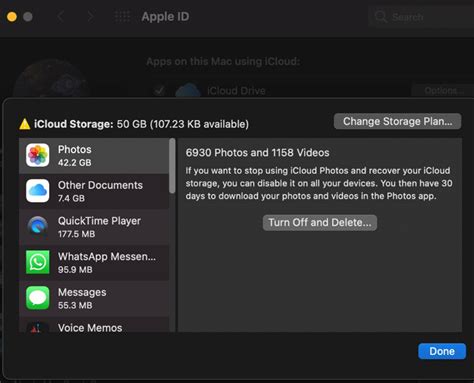This screenshot has height=383, width=474.
Task: Click the yellow storage warning triangle icon
Action: pos(25,124)
